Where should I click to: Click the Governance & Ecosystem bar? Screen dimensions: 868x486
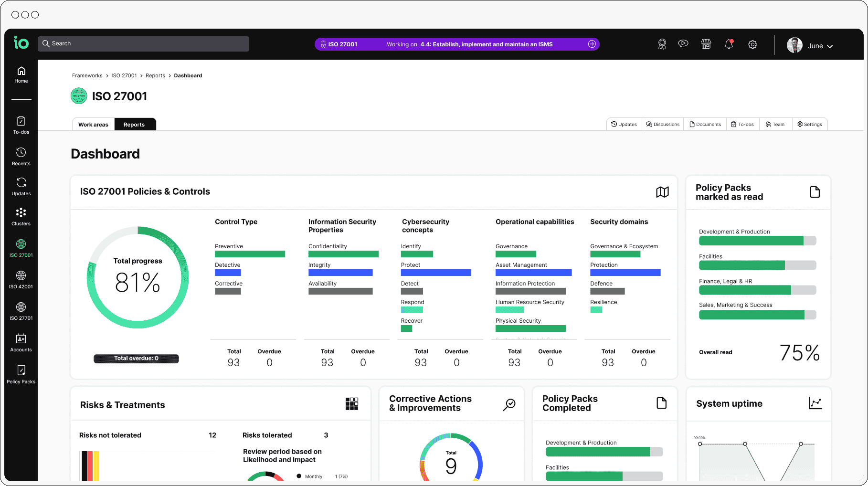coord(615,254)
